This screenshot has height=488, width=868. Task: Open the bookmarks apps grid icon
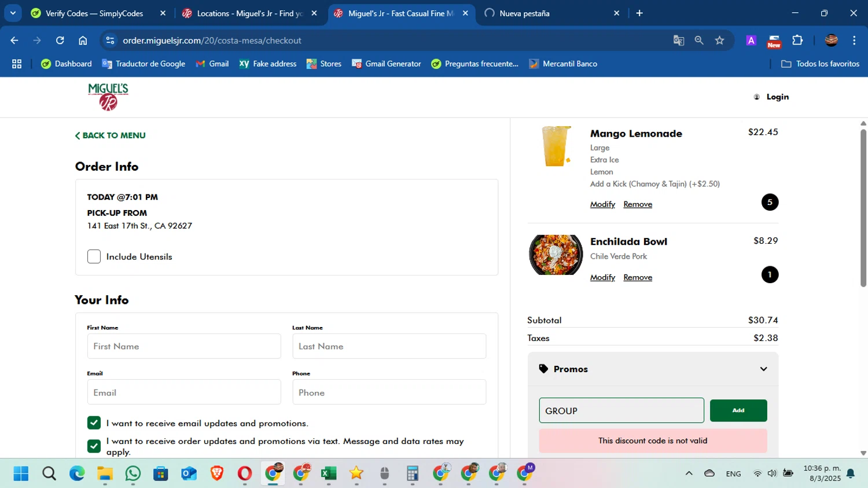click(17, 64)
